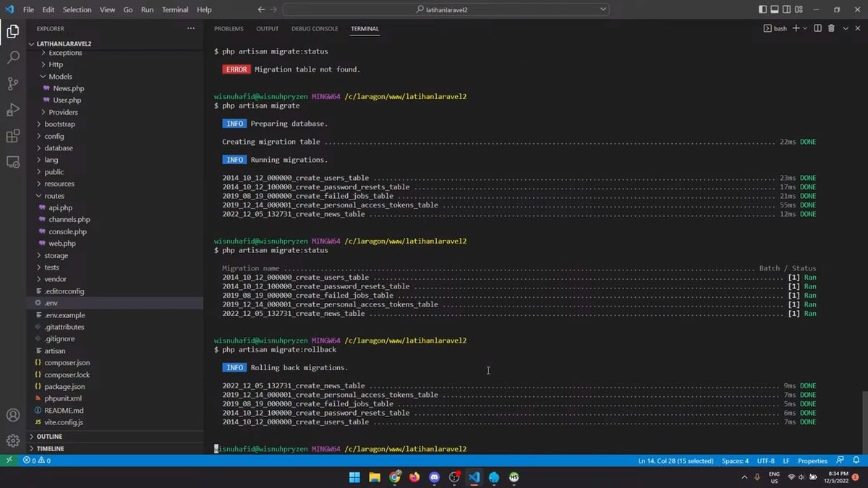Open the Terminal menu
Image resolution: width=868 pixels, height=488 pixels.
coord(174,9)
